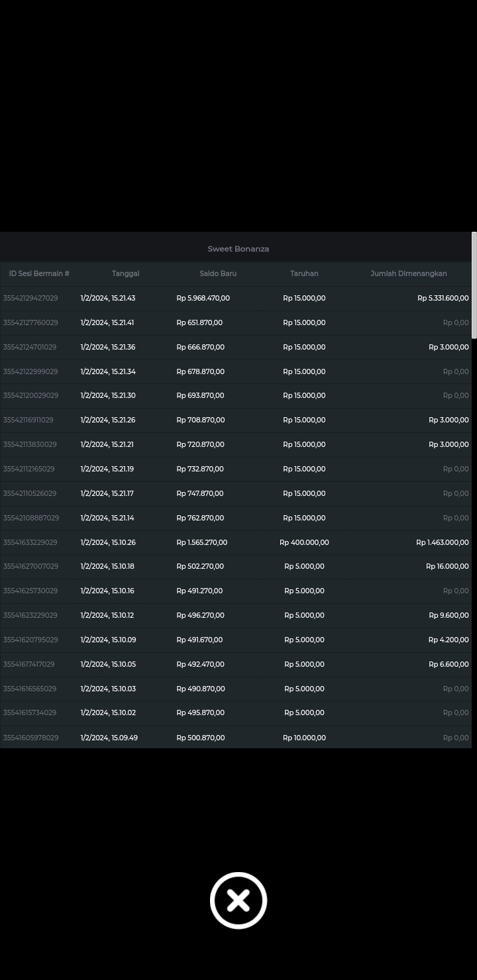Click the 'Jumlah Dimenangkan' column header

point(408,273)
